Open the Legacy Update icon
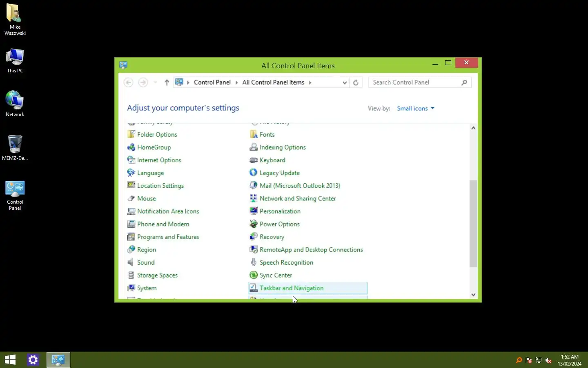The height and width of the screenshot is (368, 588). (x=254, y=173)
